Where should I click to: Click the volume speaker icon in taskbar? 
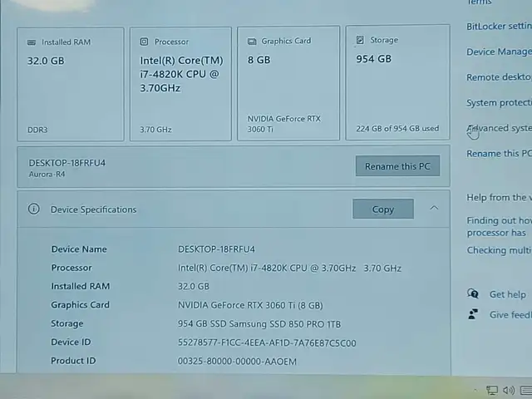(x=508, y=390)
